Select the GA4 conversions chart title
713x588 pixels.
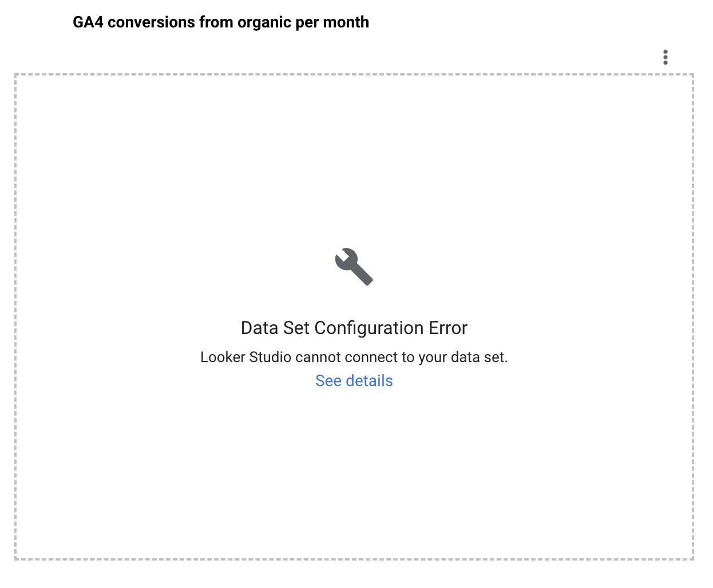pos(221,22)
